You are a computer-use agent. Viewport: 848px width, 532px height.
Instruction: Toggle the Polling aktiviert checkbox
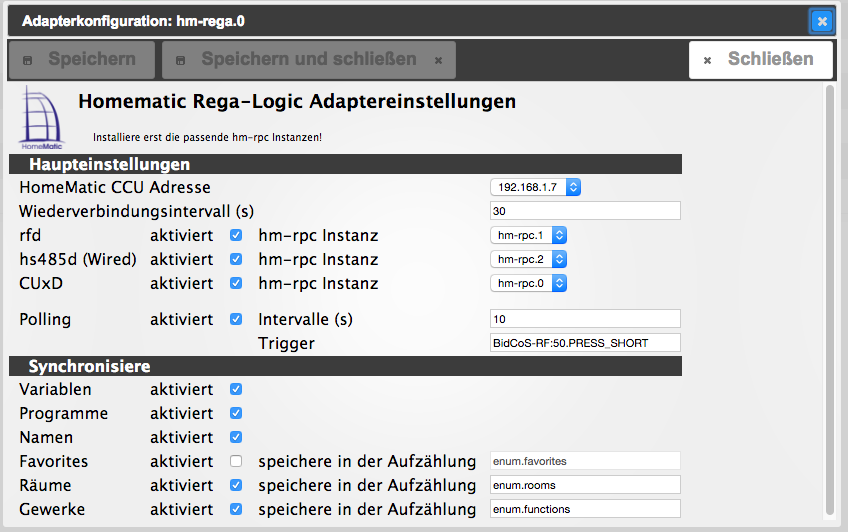tap(236, 320)
